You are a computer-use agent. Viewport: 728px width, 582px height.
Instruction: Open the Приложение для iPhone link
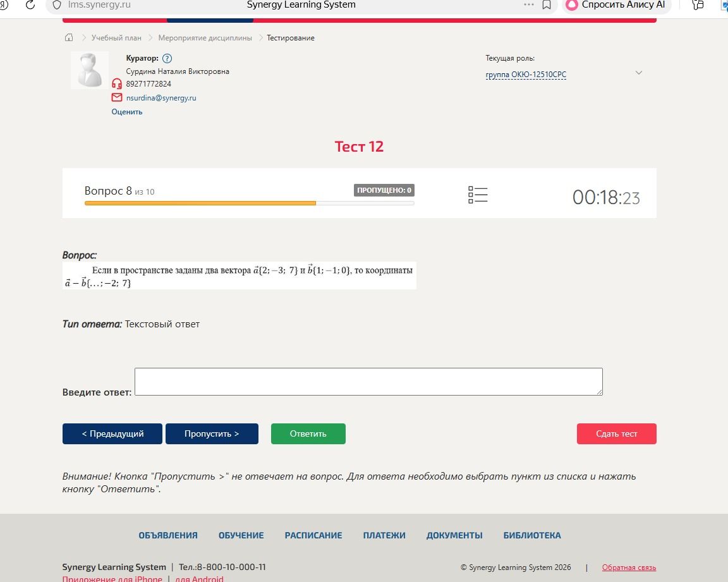[112, 578]
